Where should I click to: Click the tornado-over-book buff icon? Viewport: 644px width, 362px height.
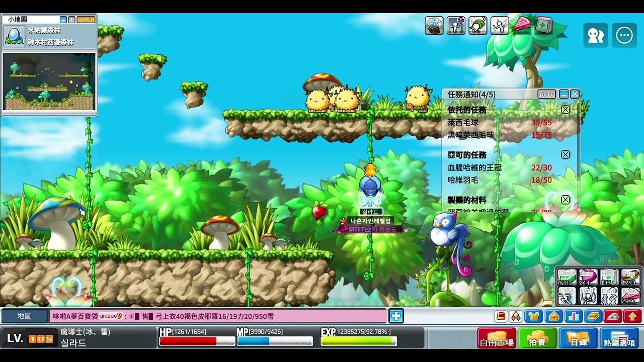pos(434,25)
